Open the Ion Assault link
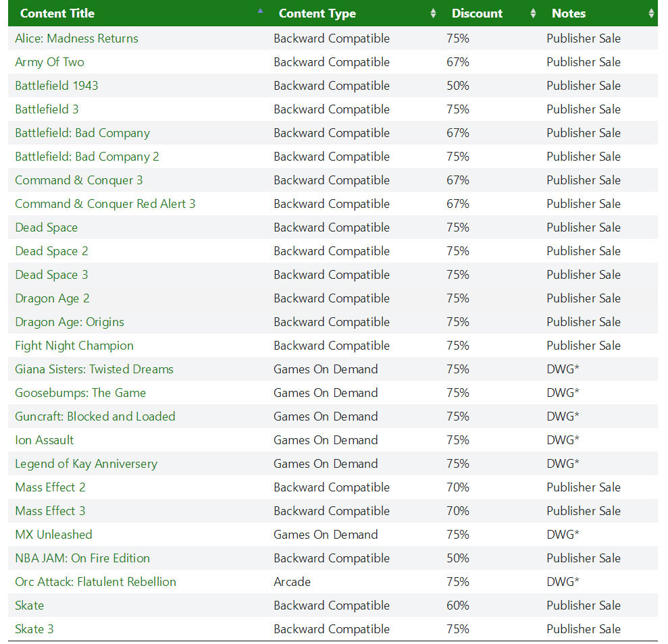Viewport: 668px width, 644px height. click(x=45, y=440)
